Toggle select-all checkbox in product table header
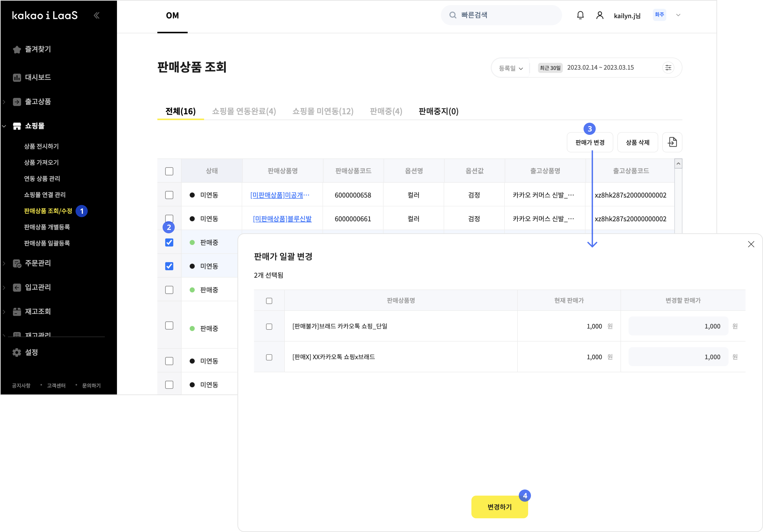 click(169, 171)
